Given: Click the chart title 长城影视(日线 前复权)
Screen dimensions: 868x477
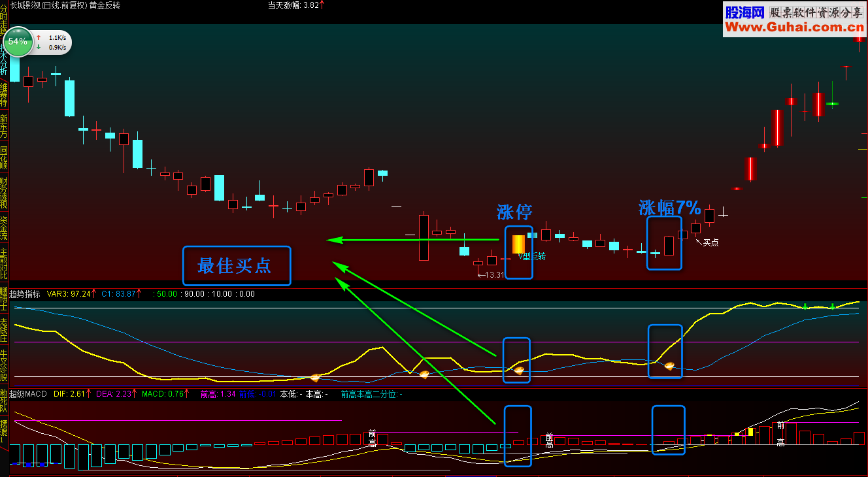Looking at the screenshot, I should [47, 5].
